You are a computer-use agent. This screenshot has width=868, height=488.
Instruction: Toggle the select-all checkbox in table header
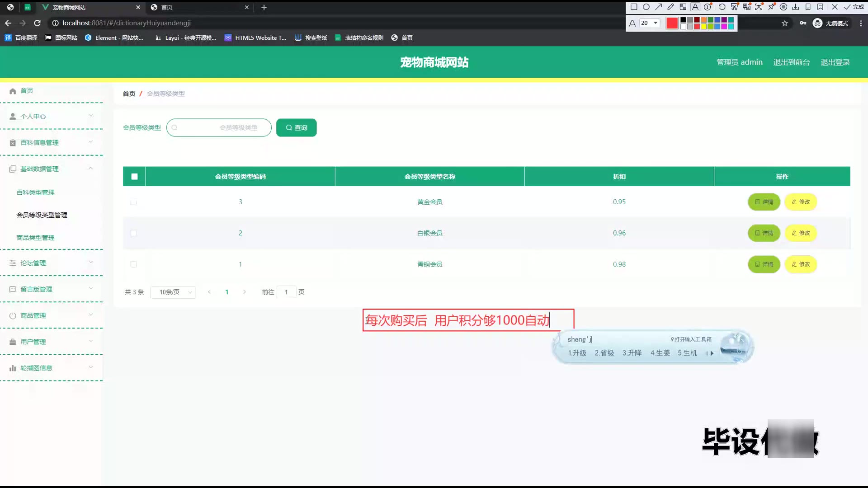pos(134,177)
